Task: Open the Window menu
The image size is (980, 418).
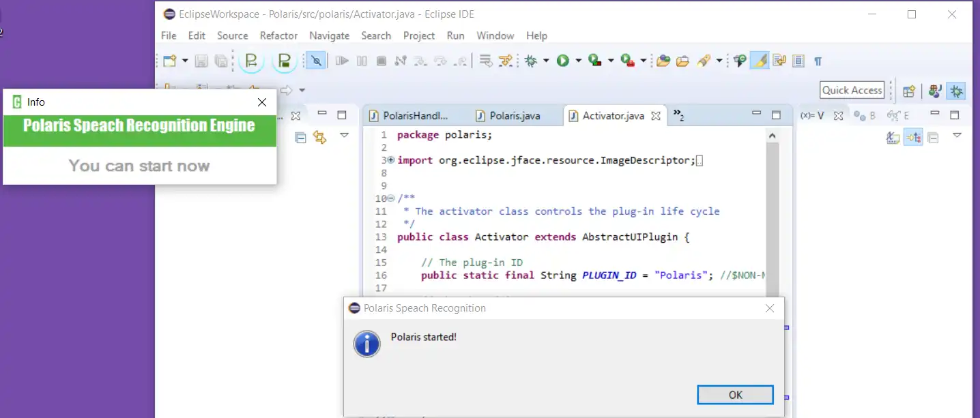Action: pos(495,35)
